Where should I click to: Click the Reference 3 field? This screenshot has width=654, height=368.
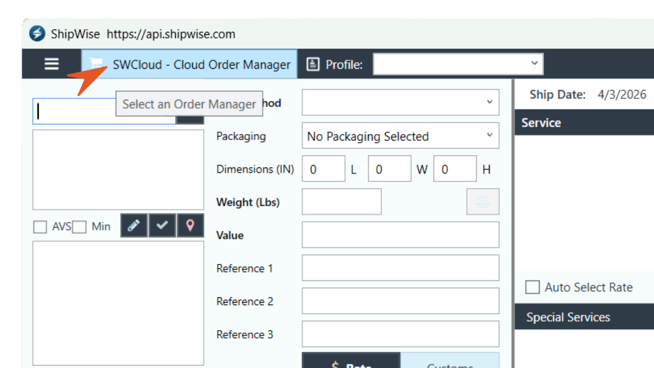[400, 334]
